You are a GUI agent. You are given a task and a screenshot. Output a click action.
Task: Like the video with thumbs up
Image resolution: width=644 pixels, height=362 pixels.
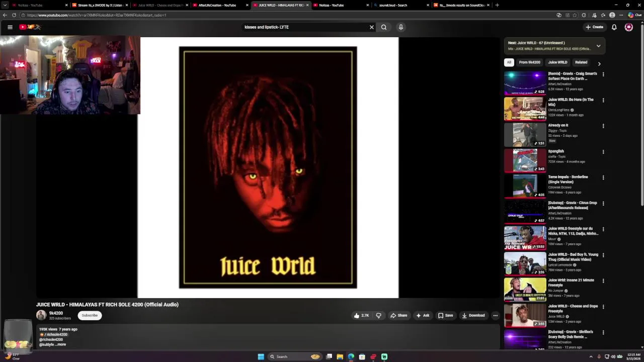(361, 316)
